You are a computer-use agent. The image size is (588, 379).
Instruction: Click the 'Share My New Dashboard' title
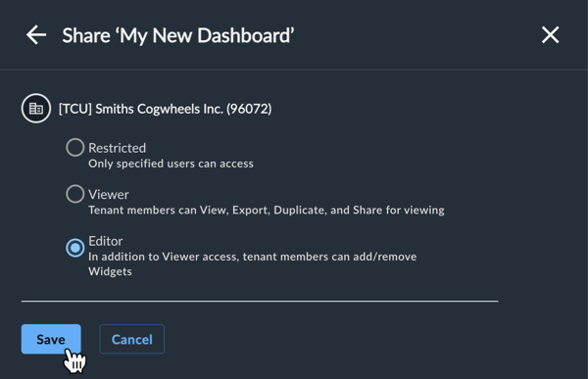[178, 35]
